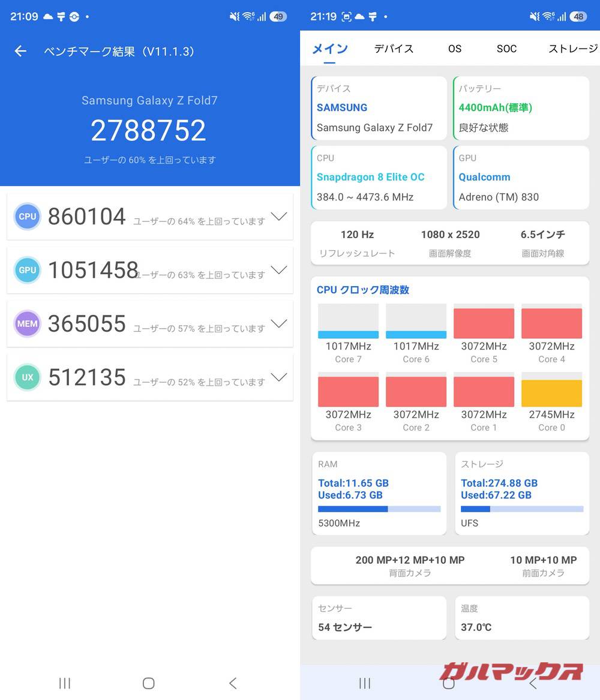The height and width of the screenshot is (700, 600).
Task: Tap home button on left screen navigation bar
Action: coord(149,683)
